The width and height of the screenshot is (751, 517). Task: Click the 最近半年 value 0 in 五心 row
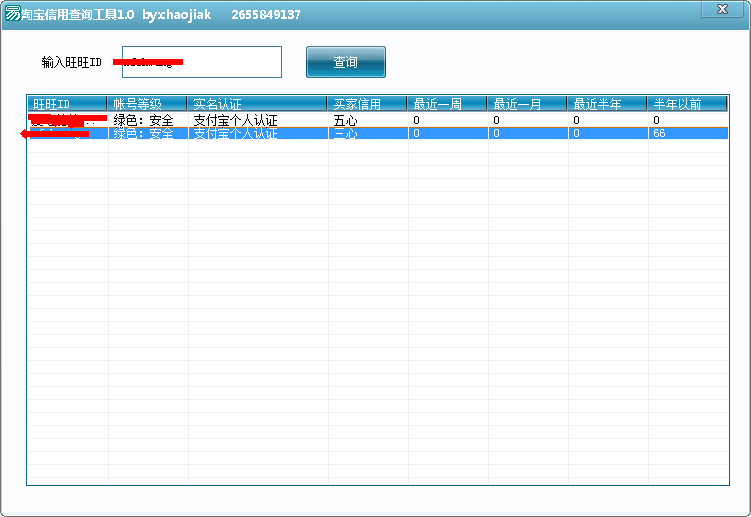[576, 120]
